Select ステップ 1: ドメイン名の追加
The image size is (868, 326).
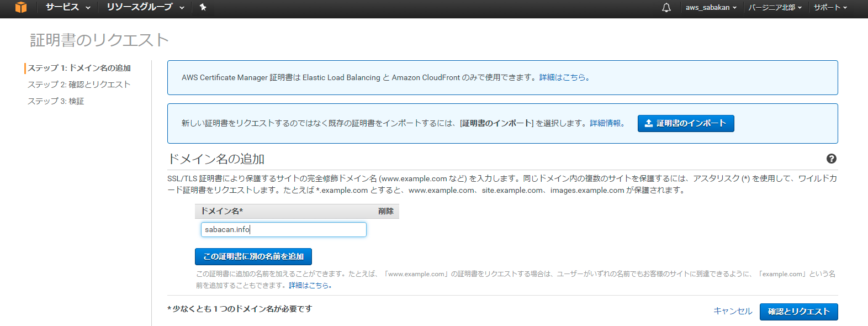point(80,68)
